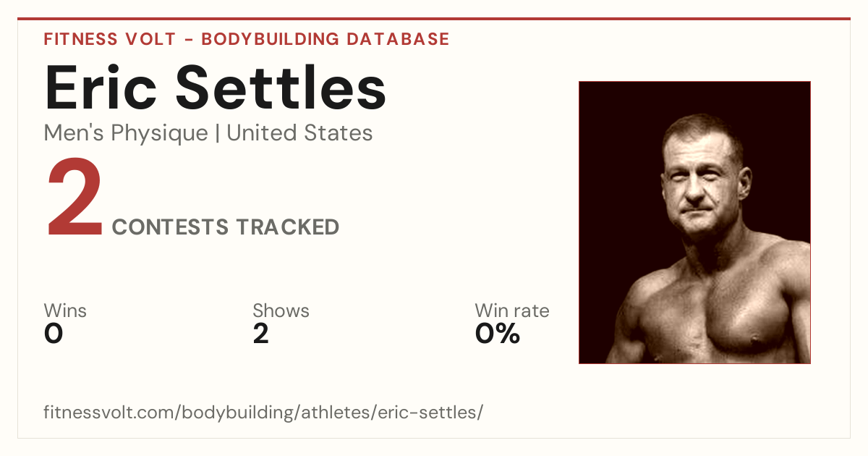The height and width of the screenshot is (456, 868).
Task: Click the Win rate stat label
Action: point(512,311)
